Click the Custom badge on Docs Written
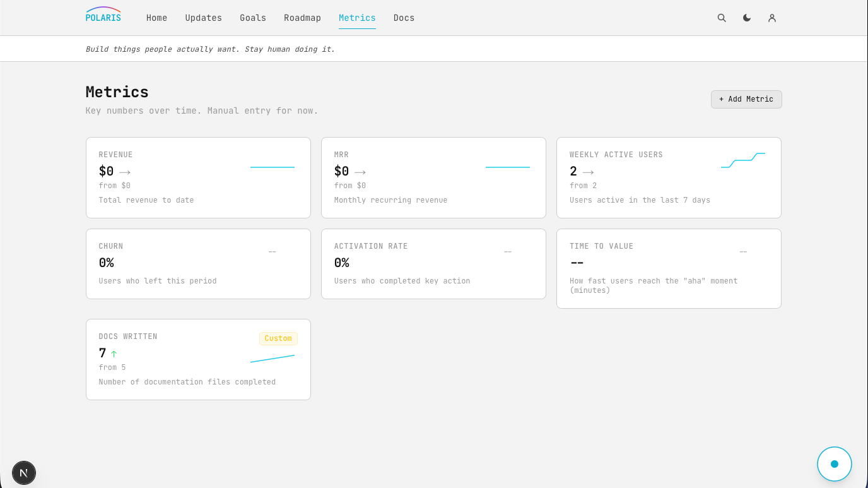Screen dimensions: 868x488 278,338
